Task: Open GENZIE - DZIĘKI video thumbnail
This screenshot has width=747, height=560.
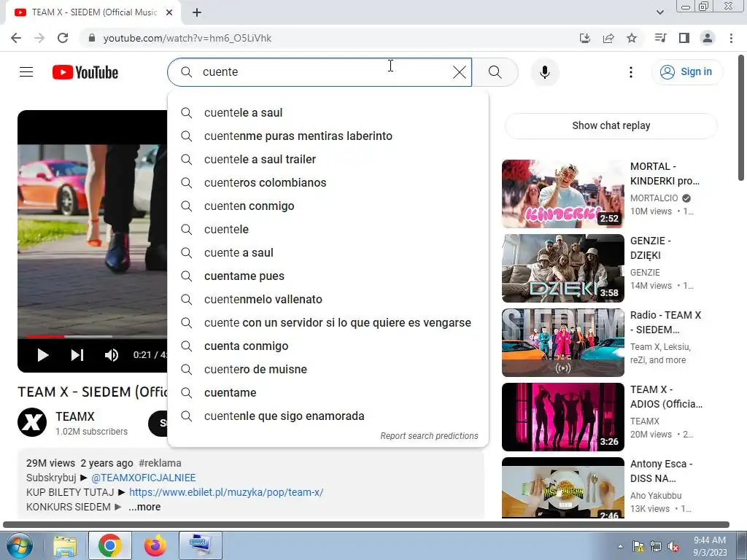Action: 562,268
